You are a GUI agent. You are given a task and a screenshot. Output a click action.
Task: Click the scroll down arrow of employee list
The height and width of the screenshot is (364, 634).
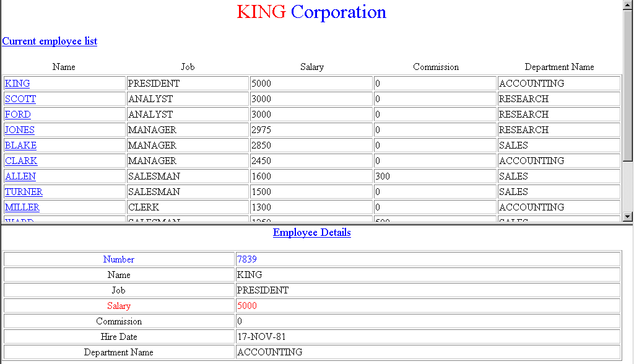click(x=628, y=217)
